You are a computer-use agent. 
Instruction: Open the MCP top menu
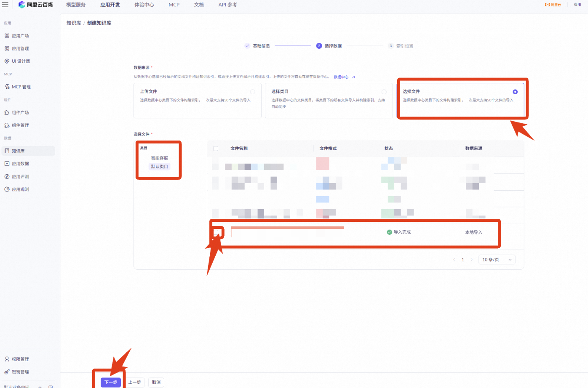(174, 5)
